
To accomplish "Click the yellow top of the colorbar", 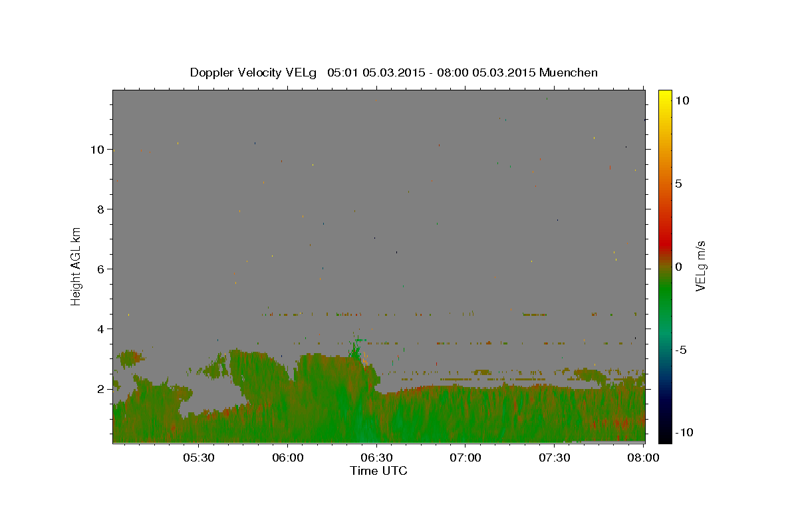I will (665, 96).
